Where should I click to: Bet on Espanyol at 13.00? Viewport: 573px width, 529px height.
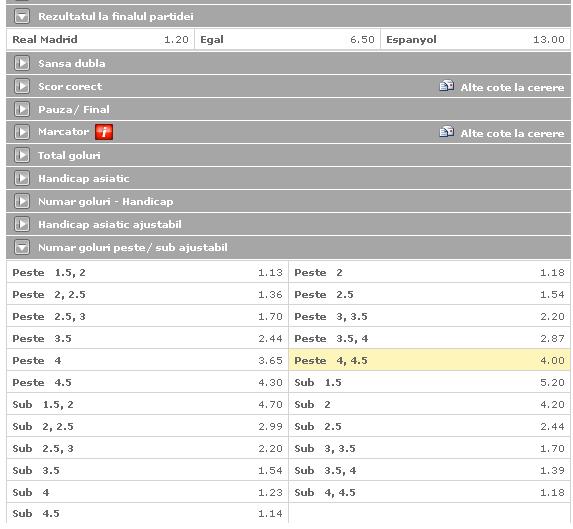(475, 39)
